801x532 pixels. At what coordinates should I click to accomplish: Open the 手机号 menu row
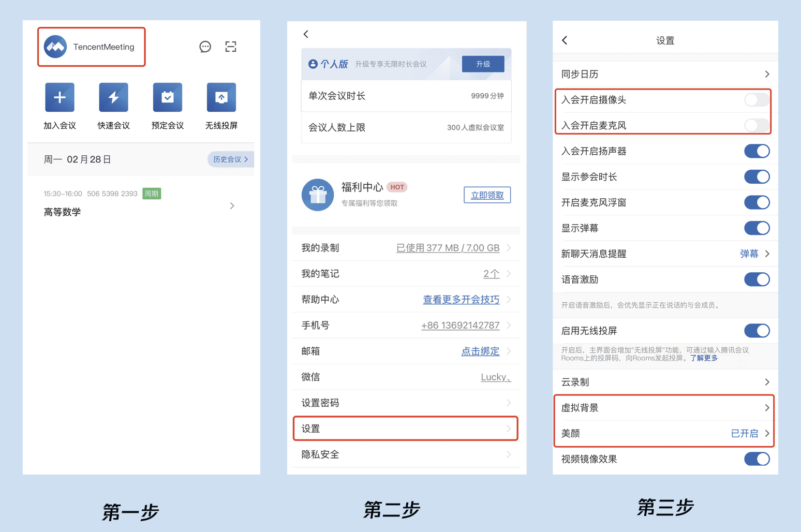tap(406, 326)
